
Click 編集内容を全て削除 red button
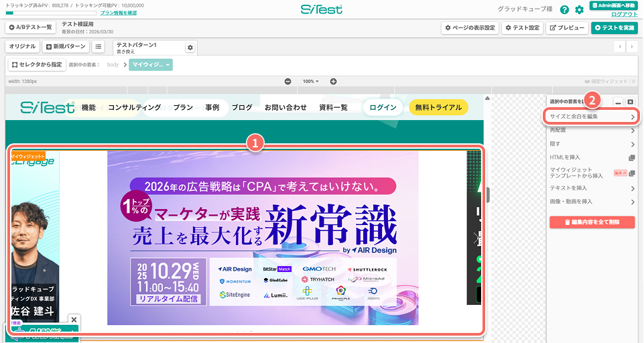592,222
